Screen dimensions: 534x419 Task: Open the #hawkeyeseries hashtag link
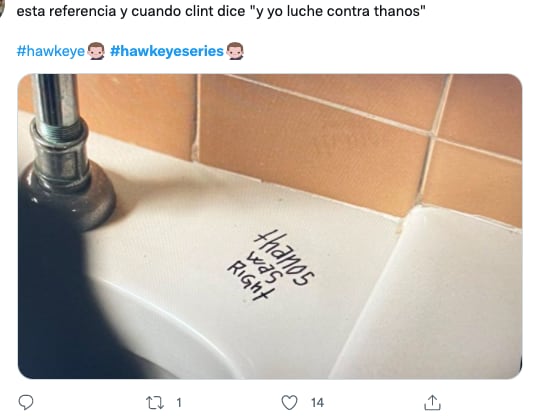coord(167,51)
